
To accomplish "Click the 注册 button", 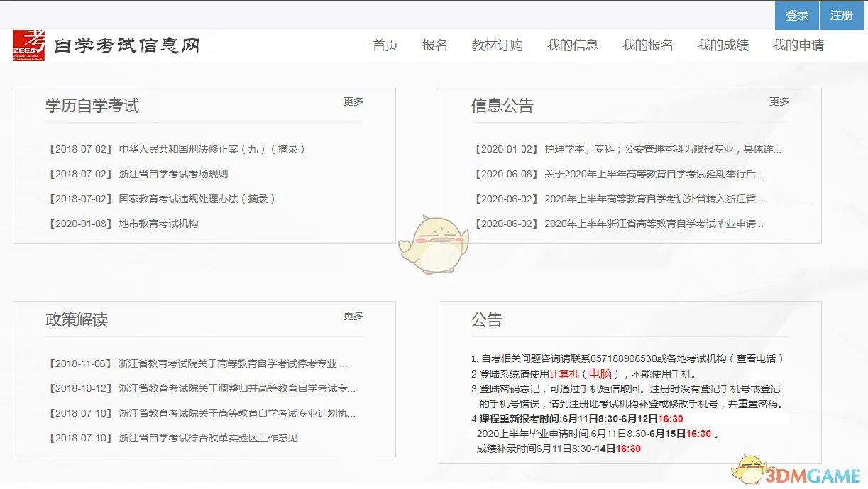I will (x=841, y=15).
